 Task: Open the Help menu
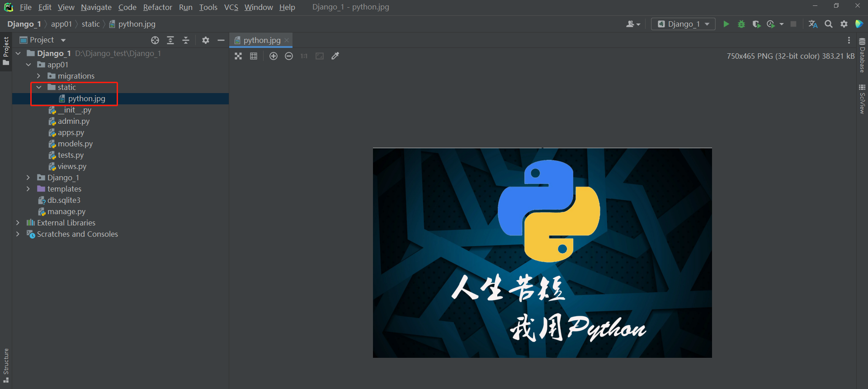(287, 7)
